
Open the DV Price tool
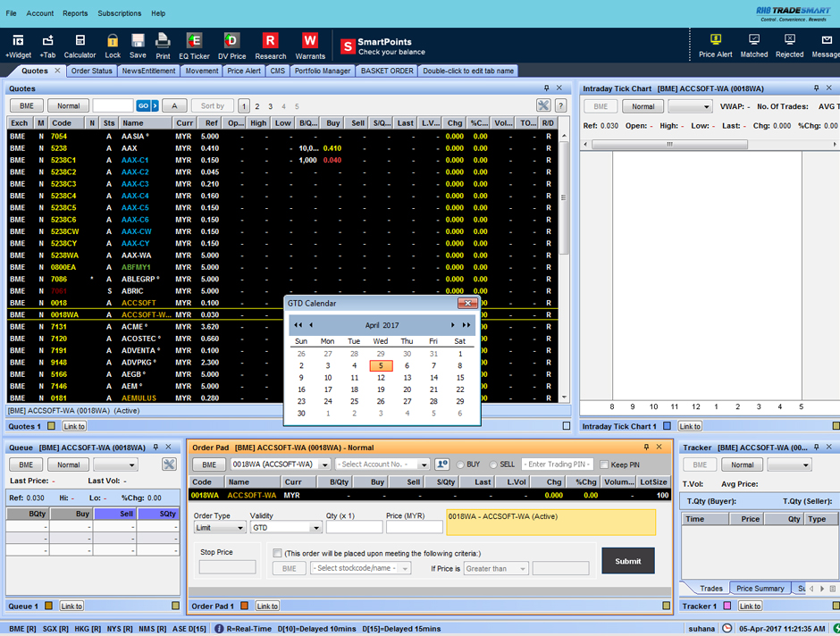[x=232, y=46]
